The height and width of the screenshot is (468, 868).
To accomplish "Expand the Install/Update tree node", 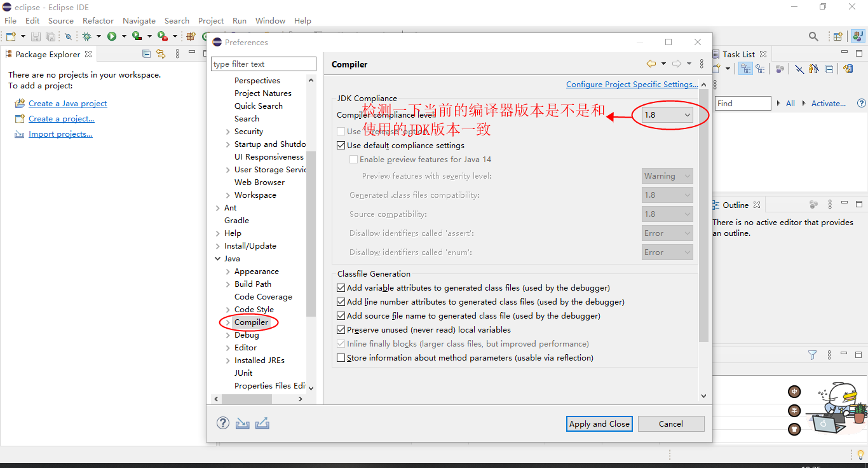I will [x=218, y=246].
